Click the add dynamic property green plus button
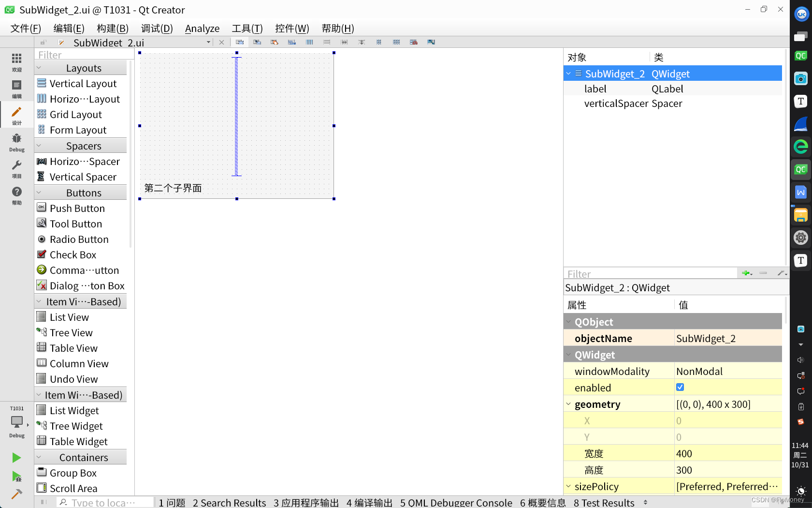 pos(747,273)
